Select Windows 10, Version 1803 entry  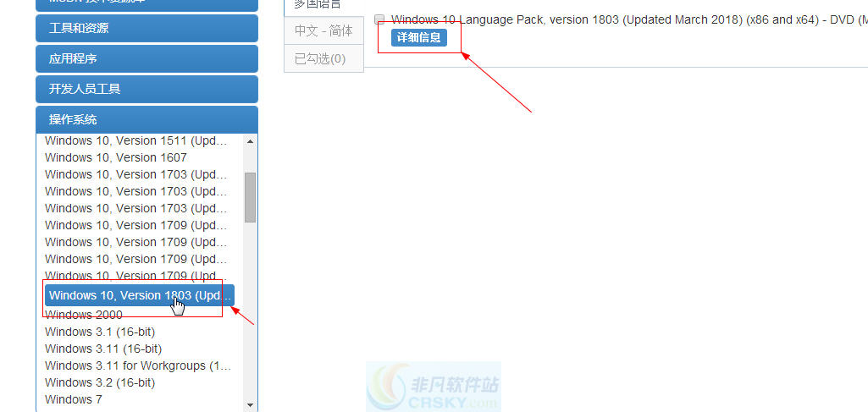click(139, 295)
